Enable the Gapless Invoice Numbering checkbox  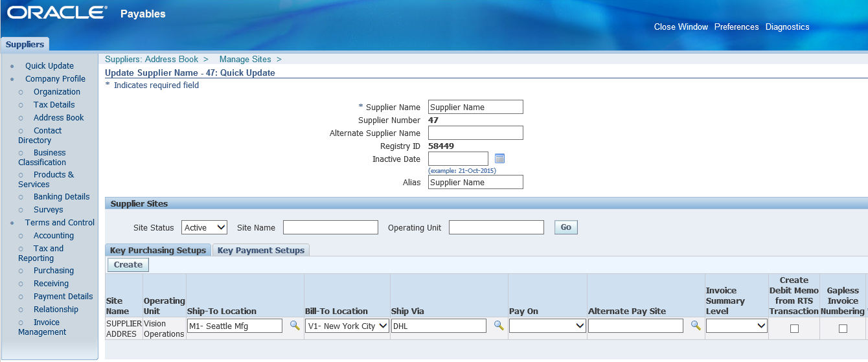(843, 328)
